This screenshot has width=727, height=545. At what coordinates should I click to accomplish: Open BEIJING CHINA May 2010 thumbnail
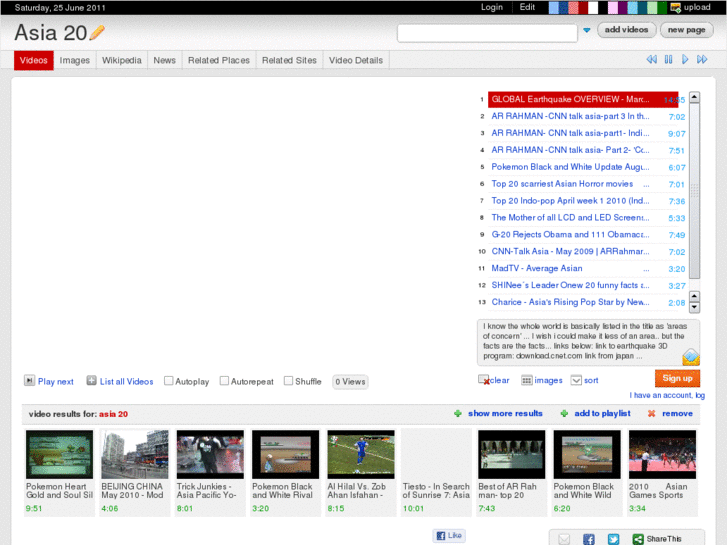(134, 454)
